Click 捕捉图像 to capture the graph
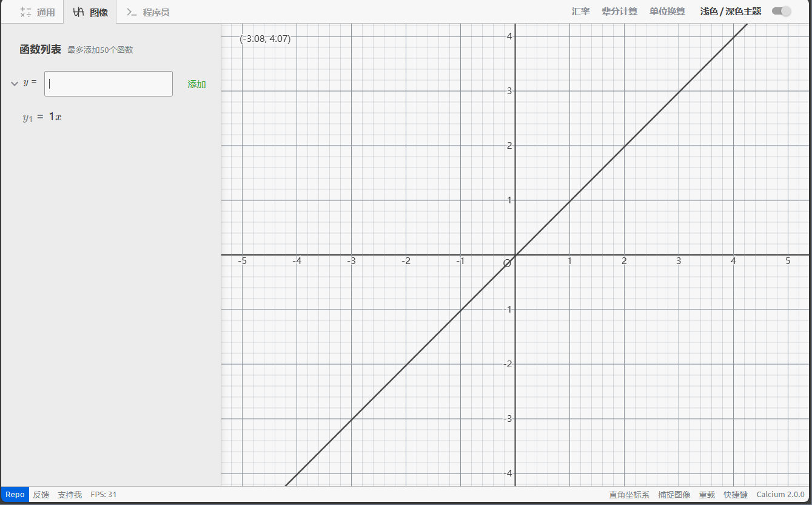This screenshot has width=812, height=505. 674,495
